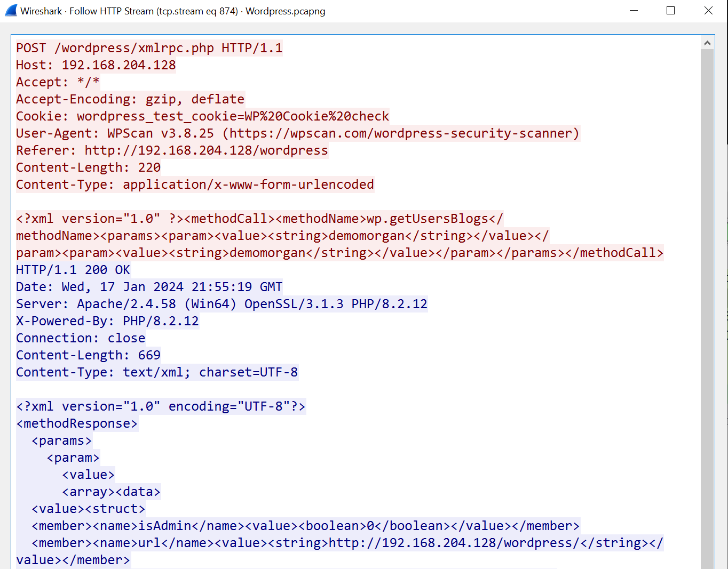Image resolution: width=728 pixels, height=569 pixels.
Task: Click the <methodResponse> tag line
Action: (x=77, y=423)
